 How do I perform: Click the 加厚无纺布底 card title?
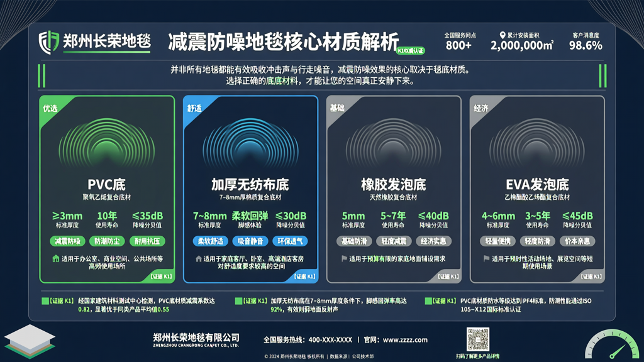(x=250, y=184)
